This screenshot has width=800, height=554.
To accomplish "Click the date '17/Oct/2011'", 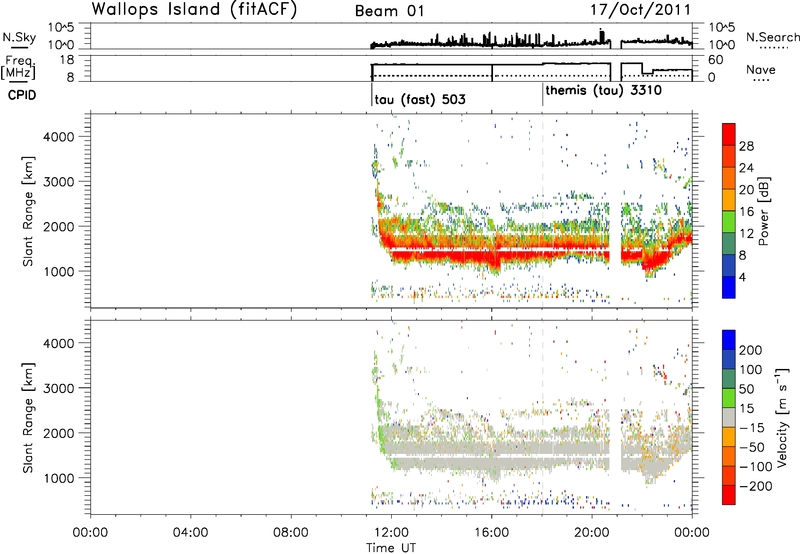I will coord(640,10).
